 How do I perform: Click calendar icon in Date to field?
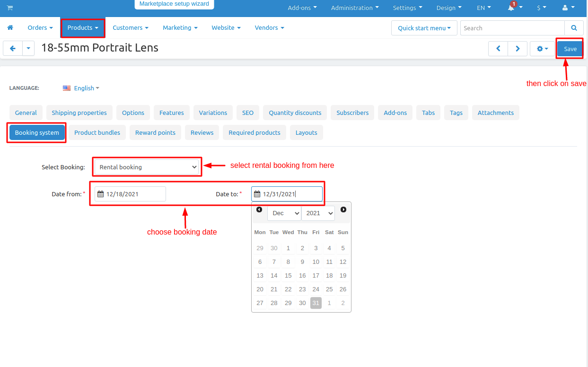pos(257,194)
